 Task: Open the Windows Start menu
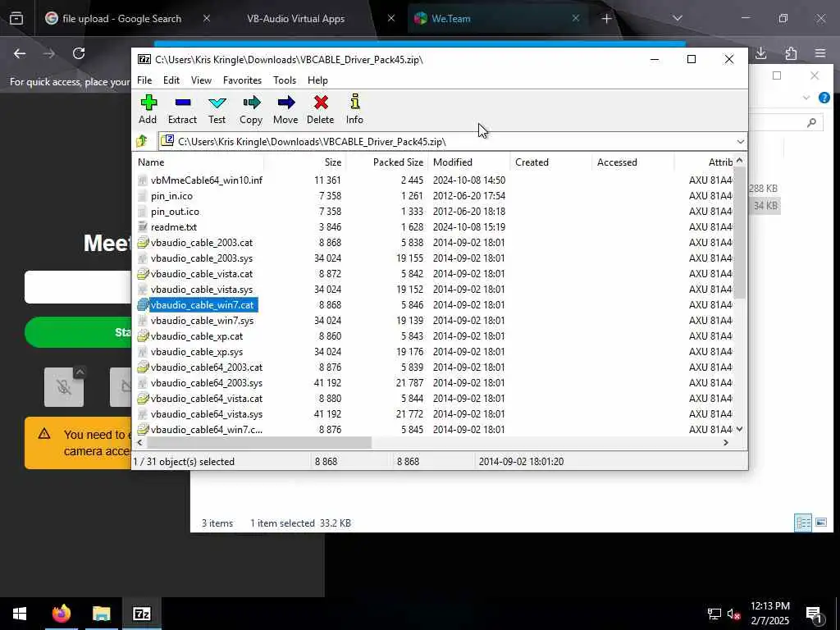20,614
